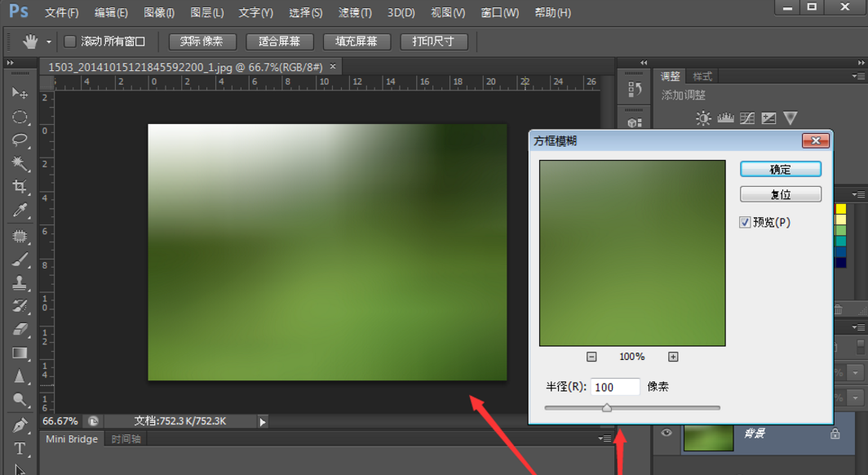868x475 pixels.
Task: Click the status bar icon beside 66.67%
Action: (x=93, y=421)
